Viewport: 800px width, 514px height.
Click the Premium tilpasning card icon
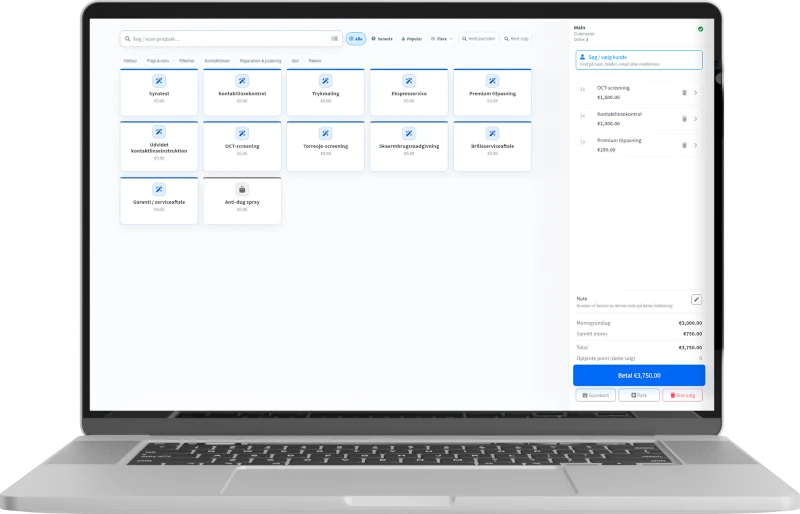(x=492, y=81)
